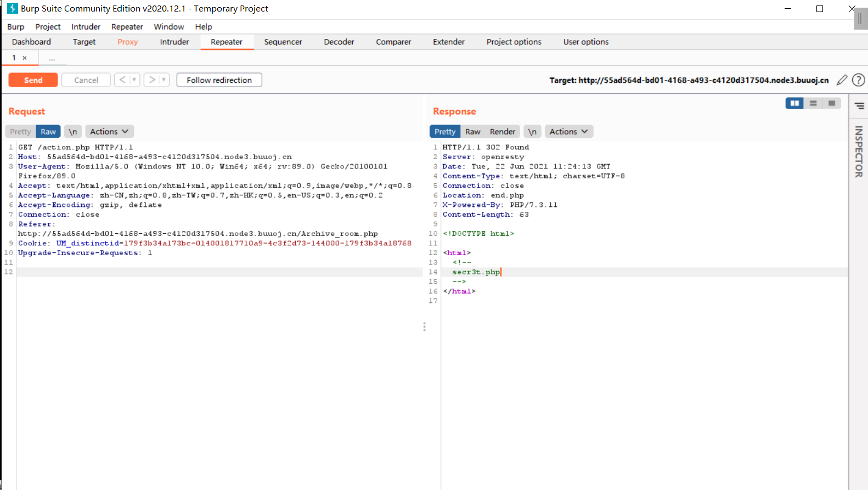Close Repeater tab 1

[24, 58]
